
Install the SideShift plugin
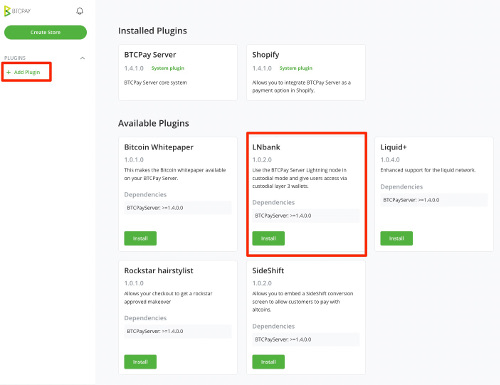[268, 362]
